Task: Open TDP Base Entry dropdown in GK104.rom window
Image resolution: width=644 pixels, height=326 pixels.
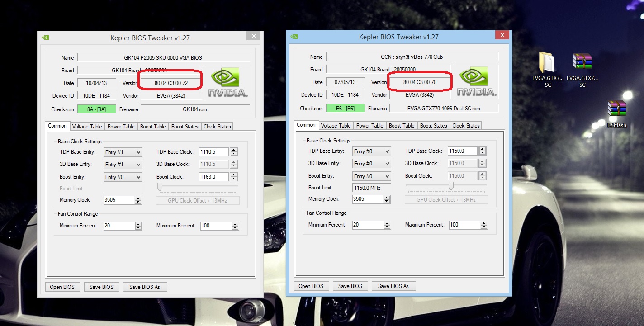Action: point(123,152)
